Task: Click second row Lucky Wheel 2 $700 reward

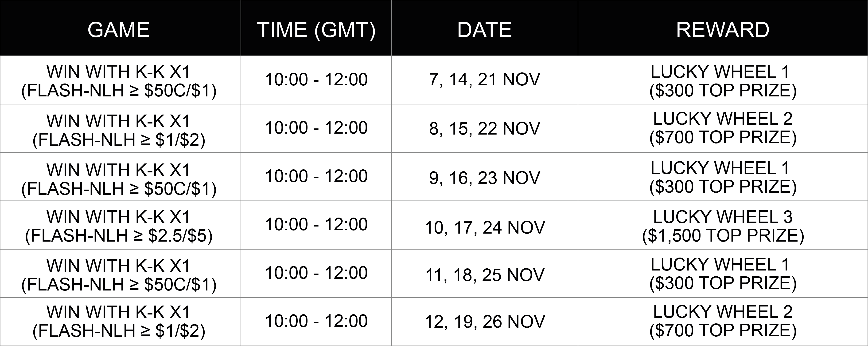Action: click(x=723, y=128)
